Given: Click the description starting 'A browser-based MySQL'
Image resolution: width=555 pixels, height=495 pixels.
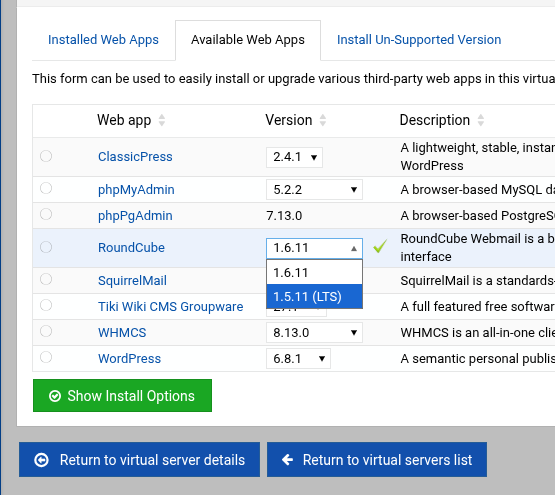Looking at the screenshot, I should coord(477,190).
